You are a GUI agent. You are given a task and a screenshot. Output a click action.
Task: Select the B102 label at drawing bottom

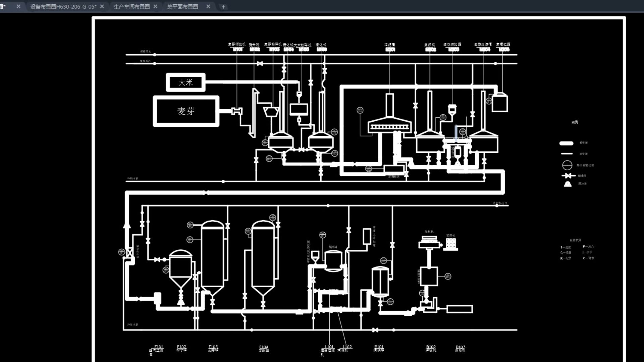pos(431,347)
